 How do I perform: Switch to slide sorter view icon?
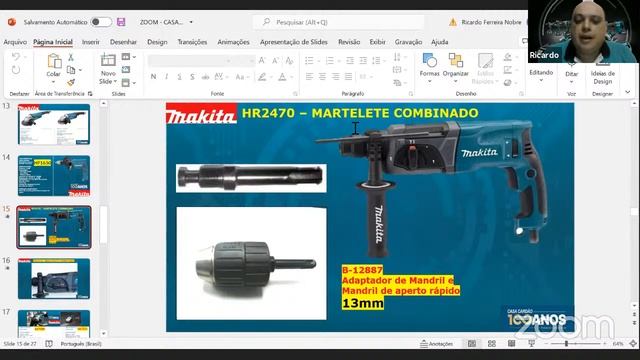coord(492,344)
